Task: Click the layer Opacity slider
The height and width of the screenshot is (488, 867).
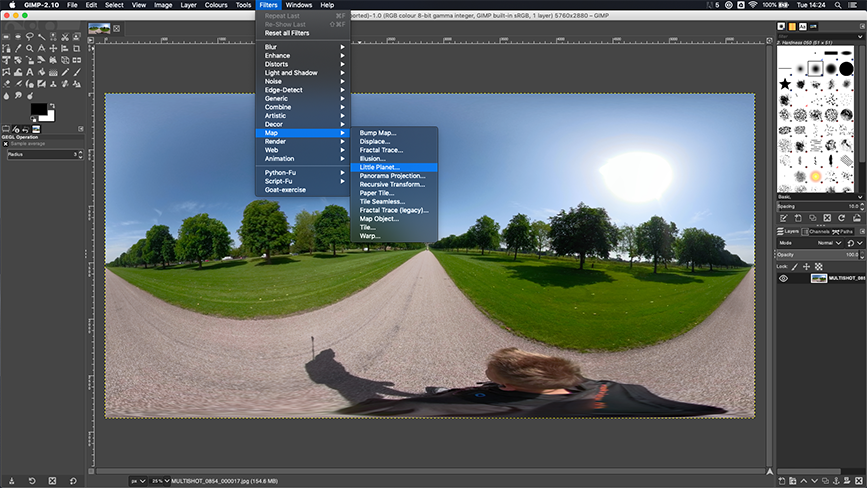Action: (819, 255)
